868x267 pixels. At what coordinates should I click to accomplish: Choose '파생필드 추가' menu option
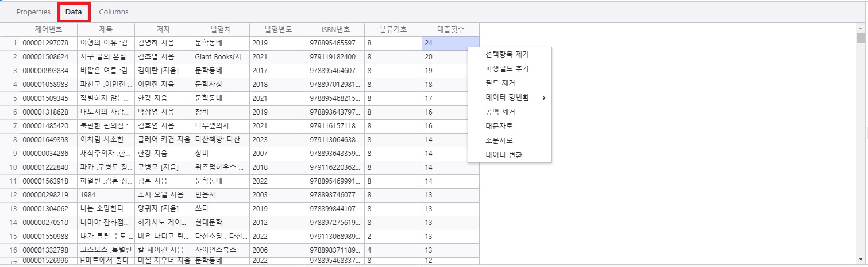click(507, 69)
